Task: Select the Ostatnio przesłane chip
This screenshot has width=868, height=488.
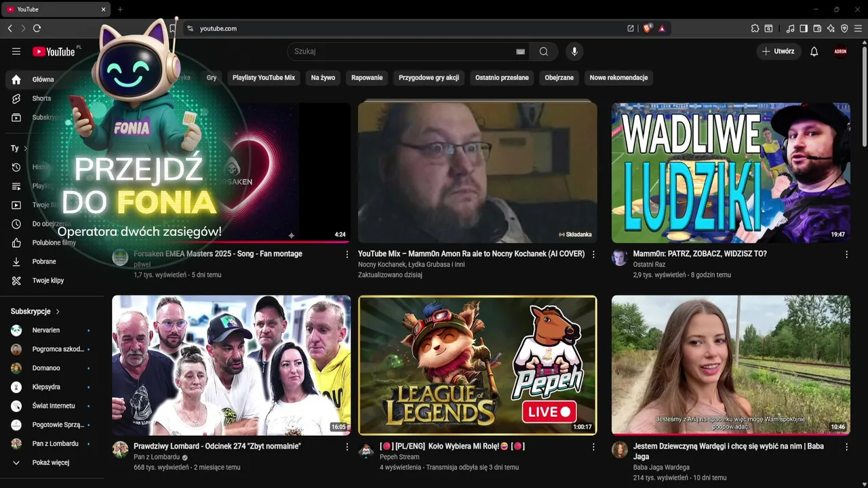Action: [502, 77]
